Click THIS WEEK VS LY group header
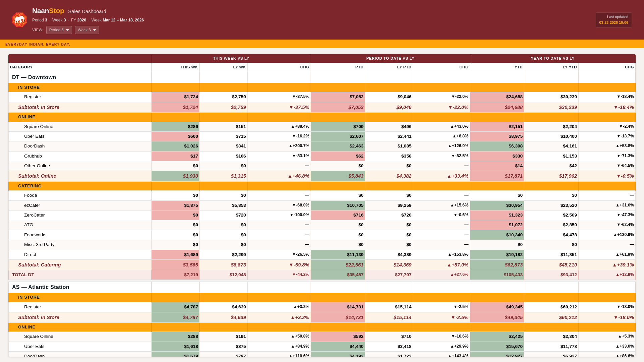The image size is (644, 362). coord(231,58)
